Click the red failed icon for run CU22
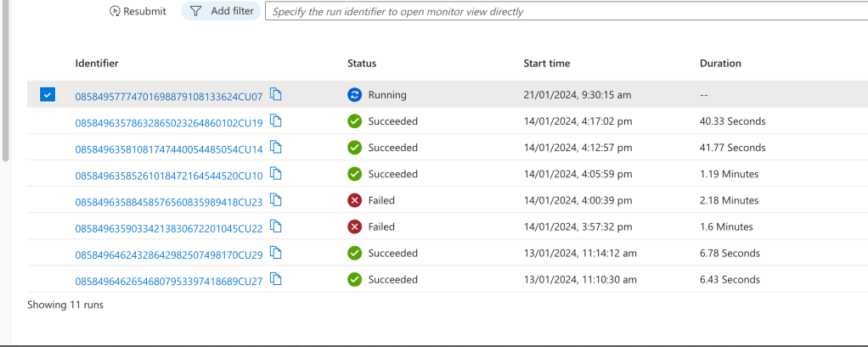The height and width of the screenshot is (347, 868). coord(354,227)
